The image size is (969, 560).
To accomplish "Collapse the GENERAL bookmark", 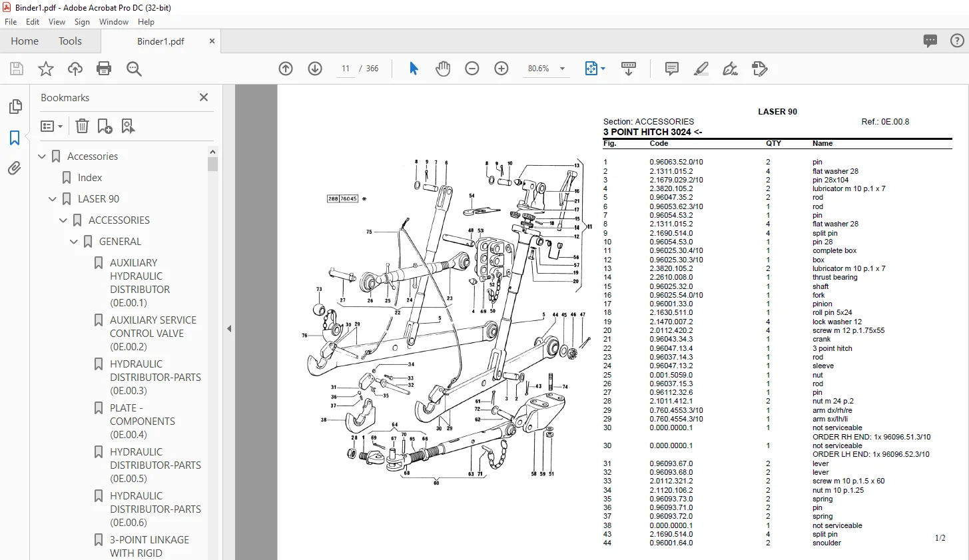I will point(74,242).
